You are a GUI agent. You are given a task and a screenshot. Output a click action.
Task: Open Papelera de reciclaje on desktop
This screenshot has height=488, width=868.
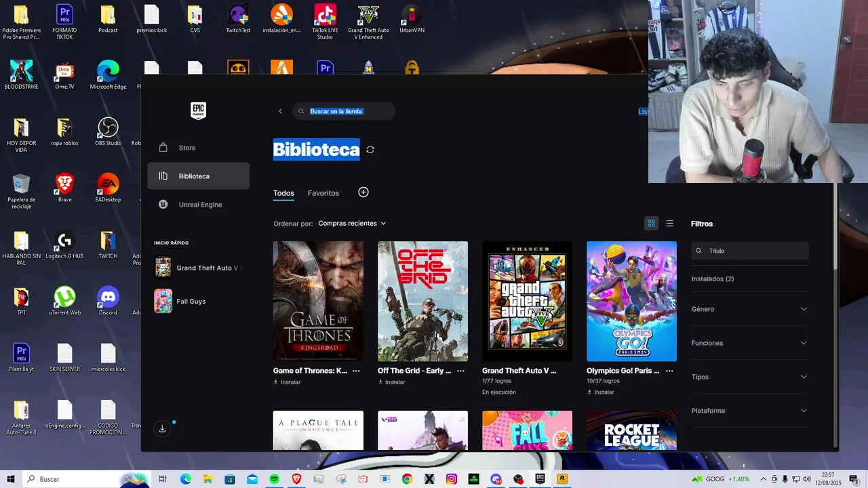coord(21,192)
